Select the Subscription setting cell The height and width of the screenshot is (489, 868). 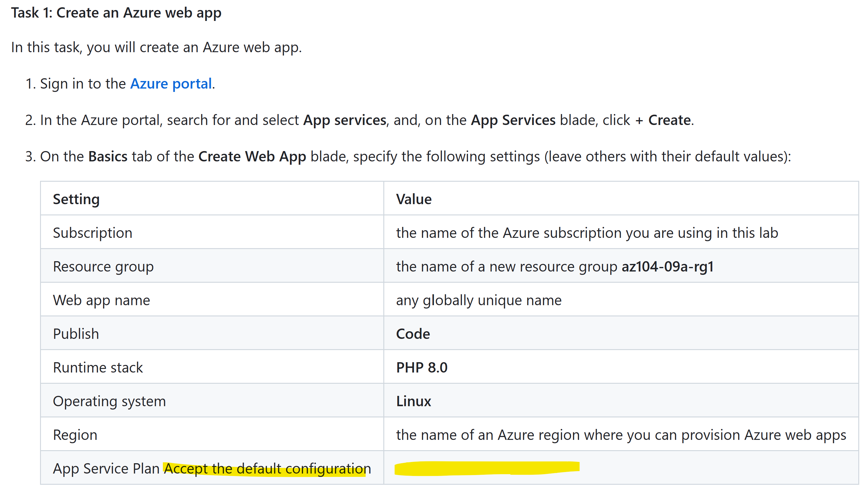pos(93,233)
